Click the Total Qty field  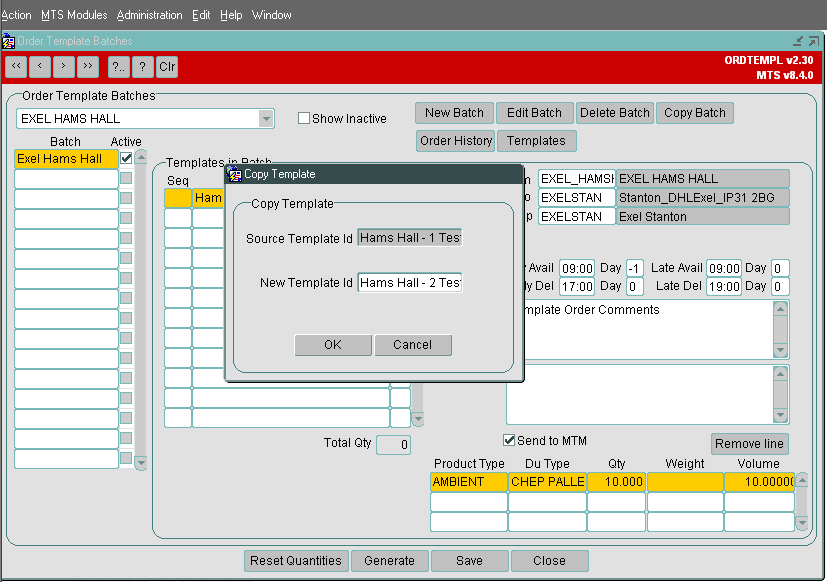tap(393, 445)
